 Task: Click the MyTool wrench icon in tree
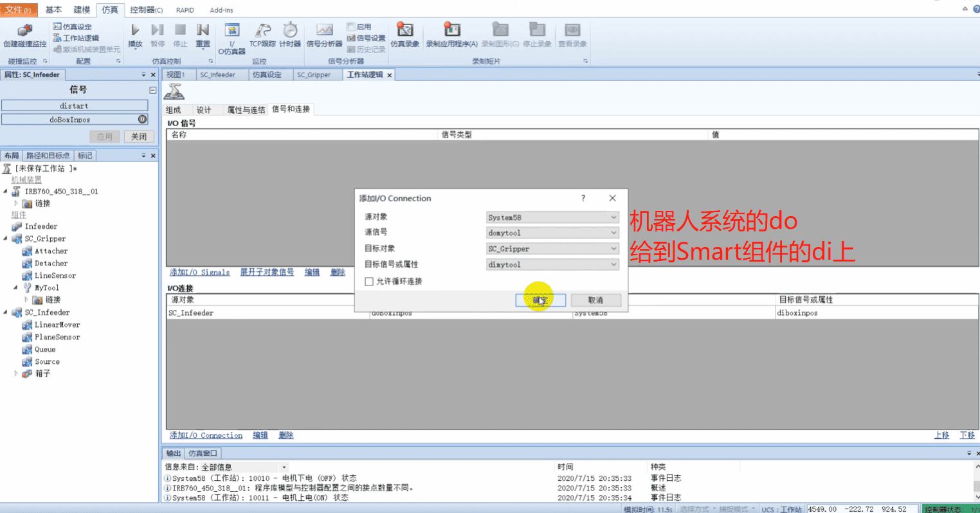27,287
